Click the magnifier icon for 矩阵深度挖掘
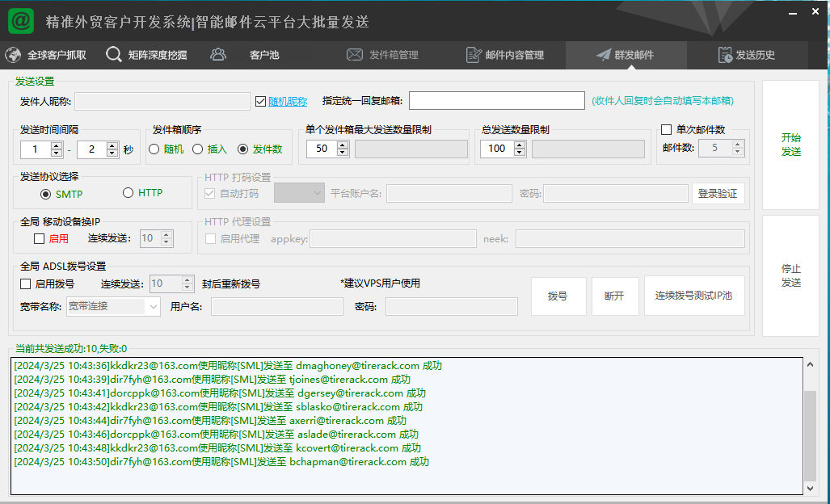 114,56
